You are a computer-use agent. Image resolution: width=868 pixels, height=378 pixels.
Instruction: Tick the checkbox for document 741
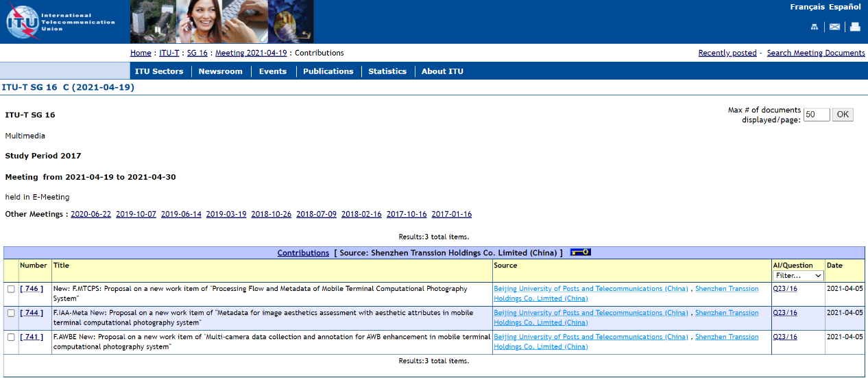(x=11, y=337)
